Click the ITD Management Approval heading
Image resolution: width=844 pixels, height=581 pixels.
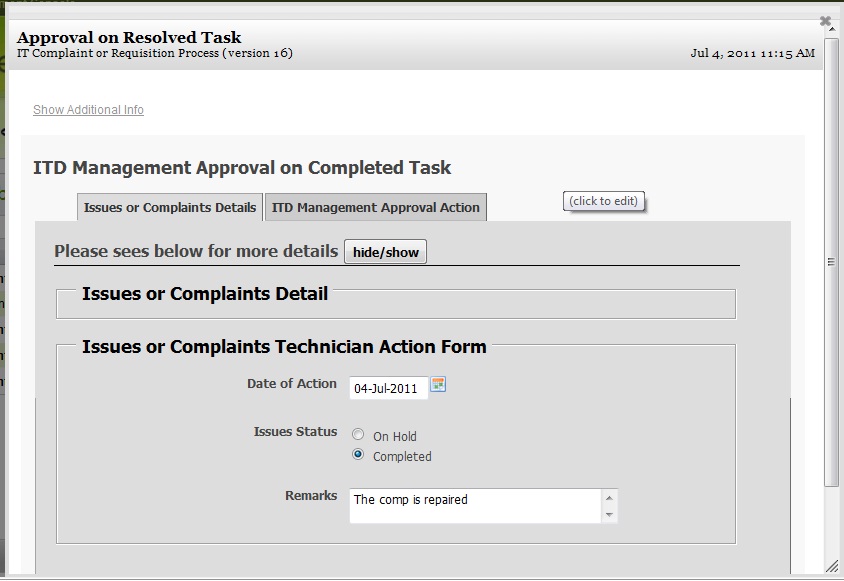[x=242, y=168]
